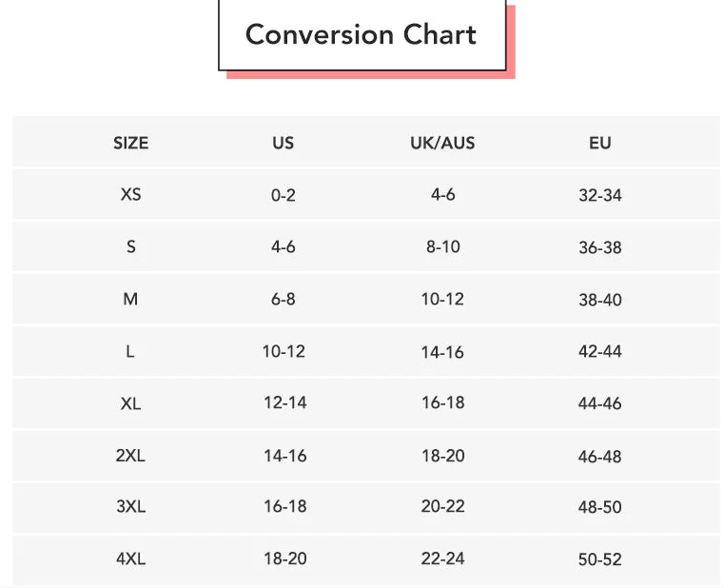Click the L size row label
724x588 pixels.
(x=131, y=352)
